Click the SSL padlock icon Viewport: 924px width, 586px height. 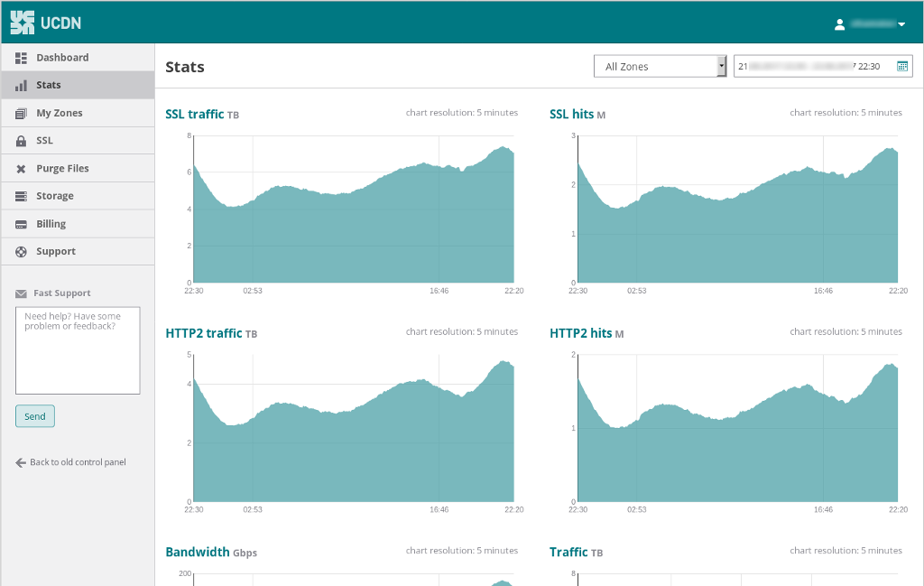click(21, 141)
